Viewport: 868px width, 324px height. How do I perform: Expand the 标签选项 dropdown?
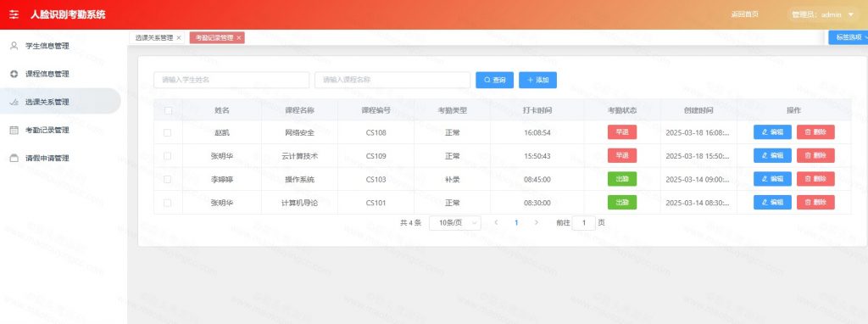click(848, 37)
